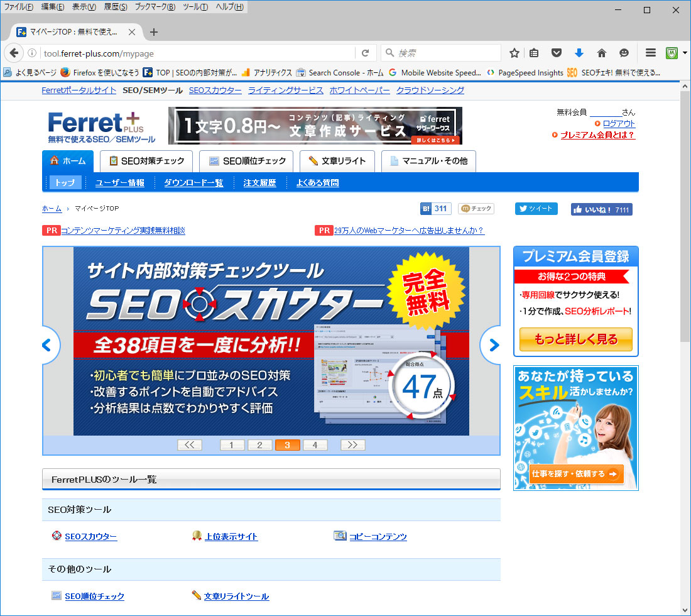Jump to carousel slide 2
The width and height of the screenshot is (691, 616).
click(259, 445)
